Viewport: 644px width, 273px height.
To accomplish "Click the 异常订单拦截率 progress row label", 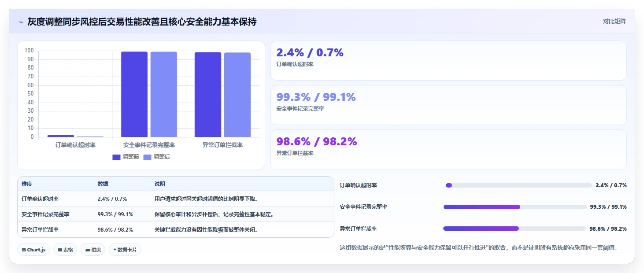I will pyautogui.click(x=358, y=229).
